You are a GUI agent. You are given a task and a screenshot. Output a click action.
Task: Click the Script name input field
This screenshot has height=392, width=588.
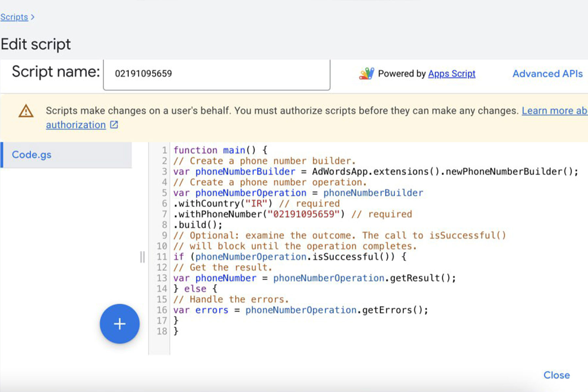click(217, 74)
